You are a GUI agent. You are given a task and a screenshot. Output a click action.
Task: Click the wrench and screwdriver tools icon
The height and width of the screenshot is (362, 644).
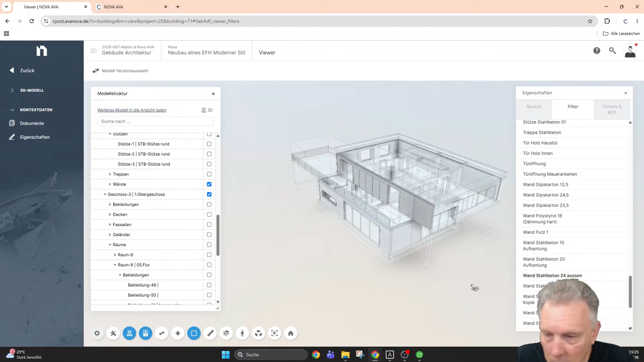[113, 333]
